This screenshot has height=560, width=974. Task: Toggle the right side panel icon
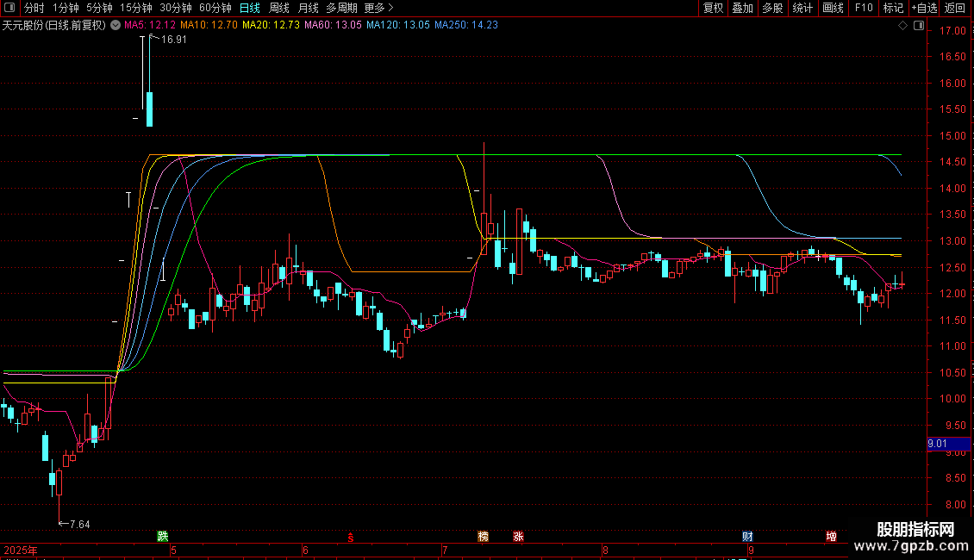[919, 26]
